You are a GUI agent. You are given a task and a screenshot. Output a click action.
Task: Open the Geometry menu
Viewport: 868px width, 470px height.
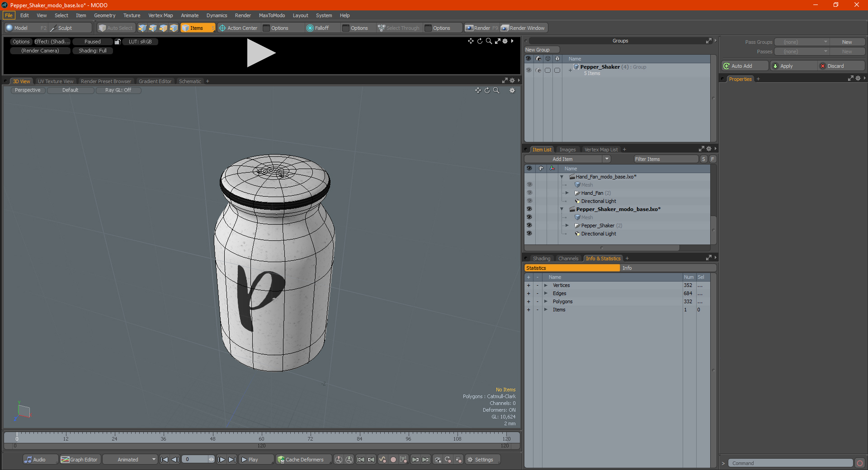coord(104,15)
